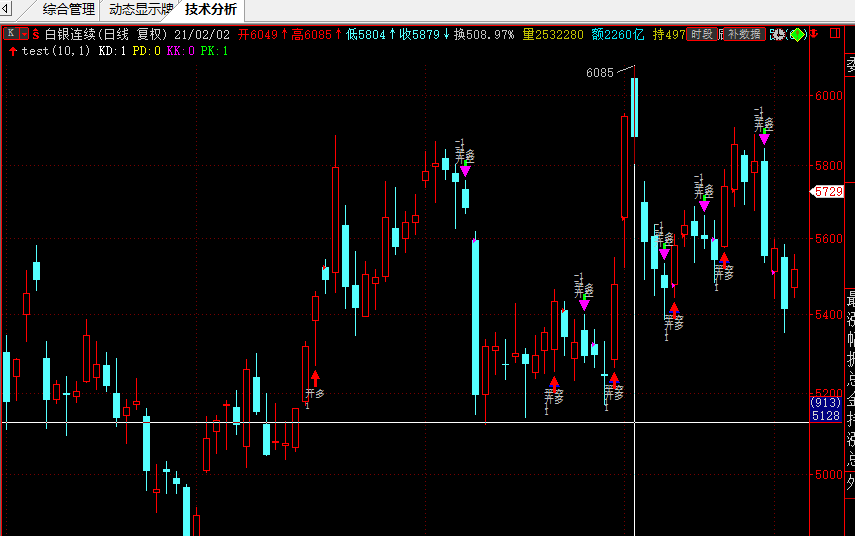Click the most recent magenta sell arrow near 5900

764,139
